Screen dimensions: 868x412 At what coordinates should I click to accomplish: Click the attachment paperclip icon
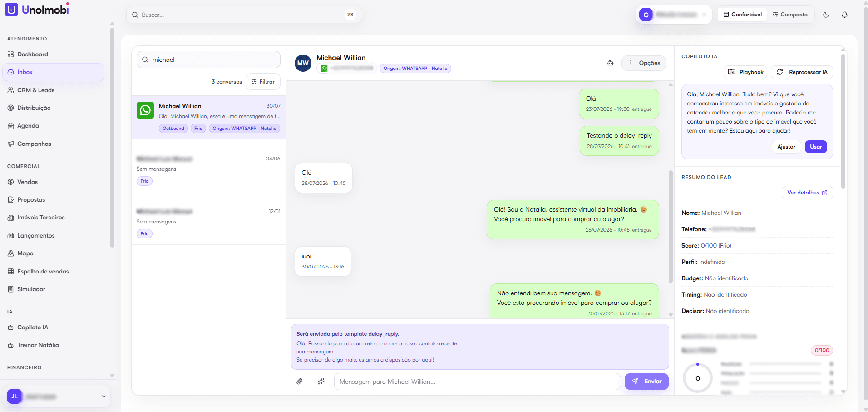coord(300,382)
